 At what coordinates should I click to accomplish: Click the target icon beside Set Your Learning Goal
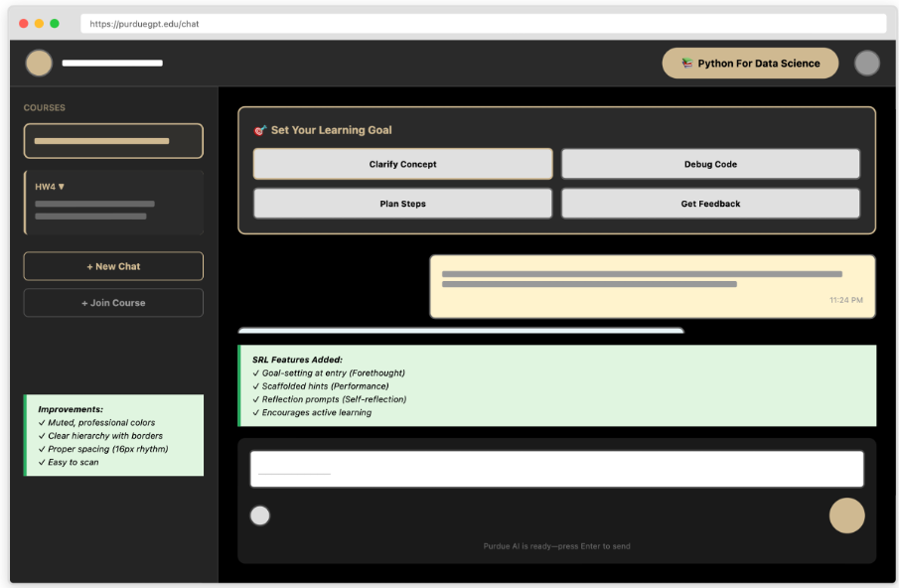click(259, 129)
